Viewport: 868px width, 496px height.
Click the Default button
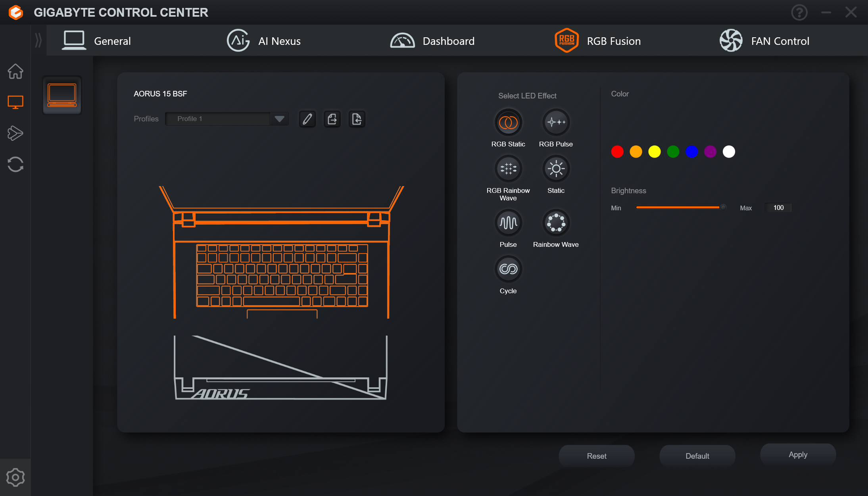pyautogui.click(x=697, y=456)
